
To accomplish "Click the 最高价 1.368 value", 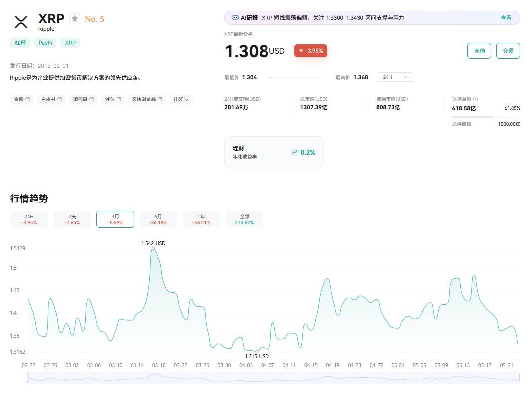I will click(361, 77).
